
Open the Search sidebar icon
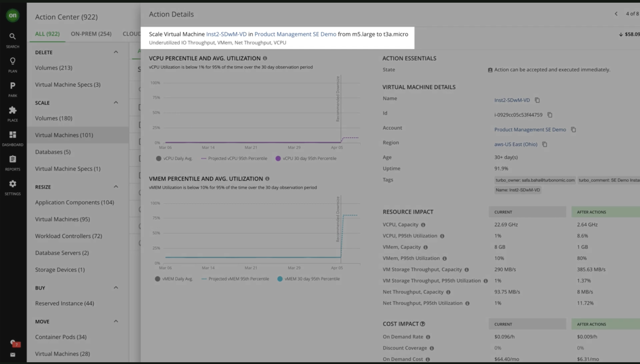[x=12, y=40]
